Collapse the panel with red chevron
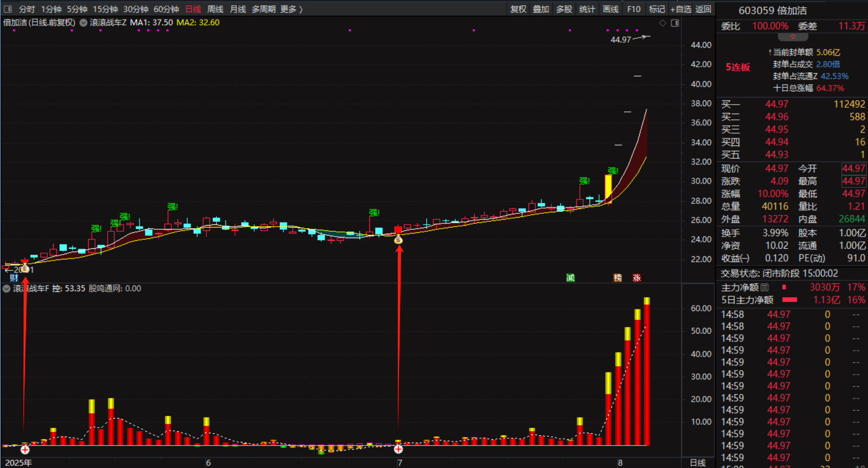Screen dimensions: 868x468 click(793, 37)
